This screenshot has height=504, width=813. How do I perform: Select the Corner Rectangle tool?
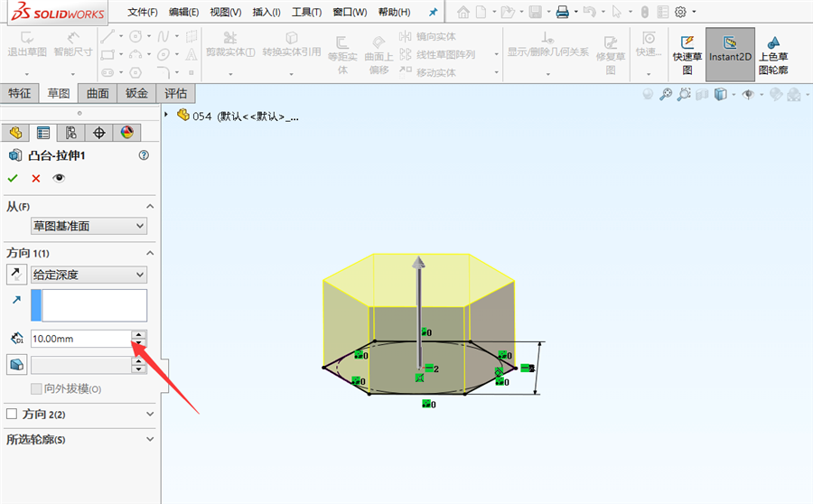point(107,54)
